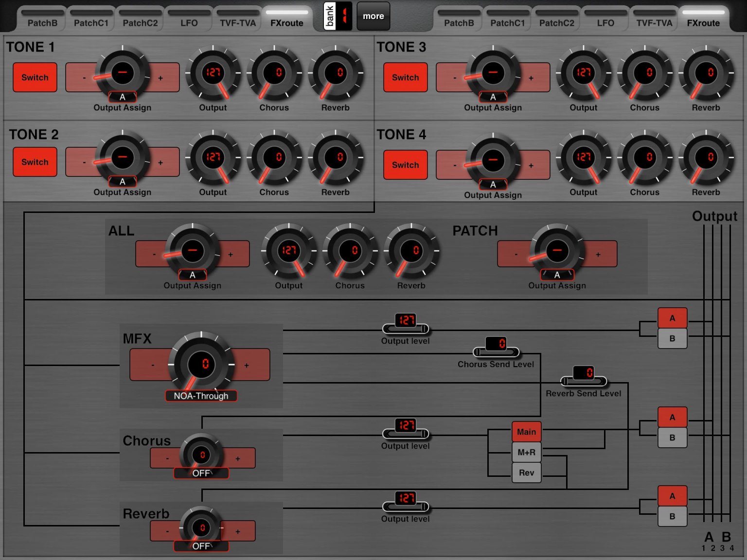Click the ALL section Output knob

[x=289, y=251]
